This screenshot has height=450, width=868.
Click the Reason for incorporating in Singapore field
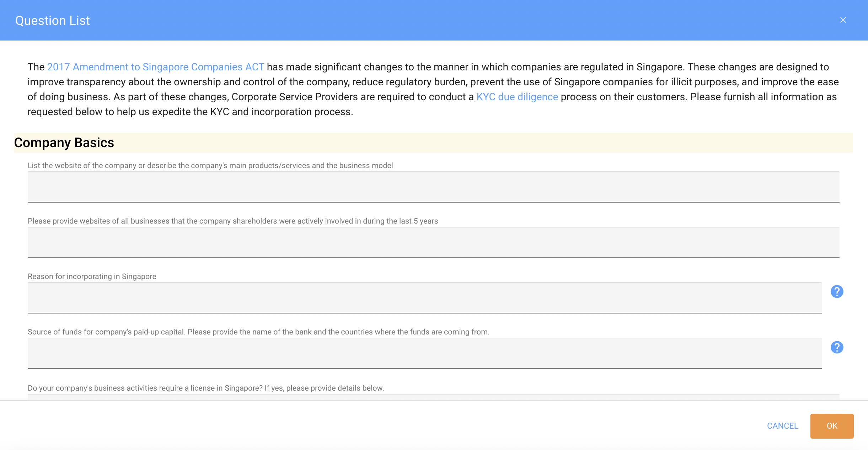coord(425,298)
